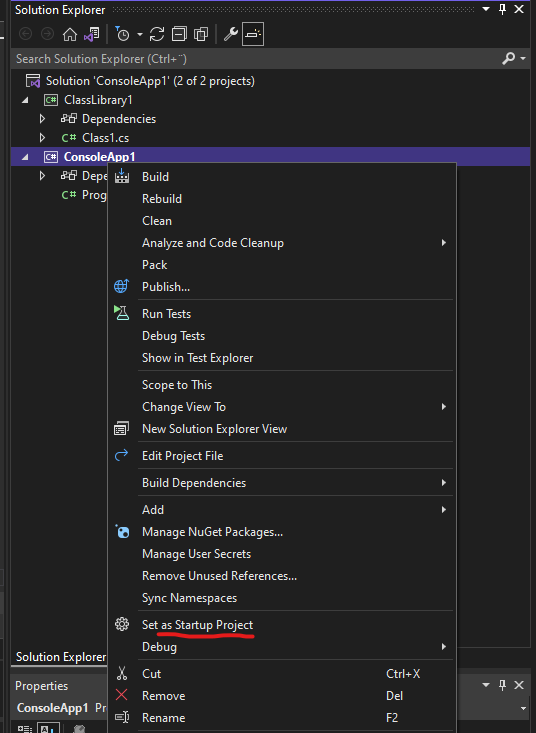536x733 pixels.
Task: Click the Properties wrench icon in toolbar
Action: pos(230,34)
